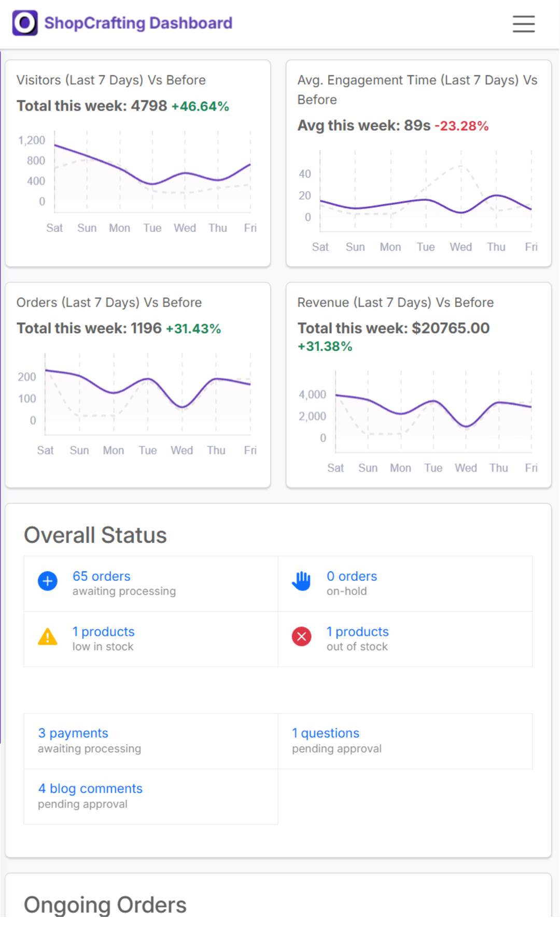This screenshot has width=560, height=934.
Task: Click the Overall Status heading
Action: point(95,535)
